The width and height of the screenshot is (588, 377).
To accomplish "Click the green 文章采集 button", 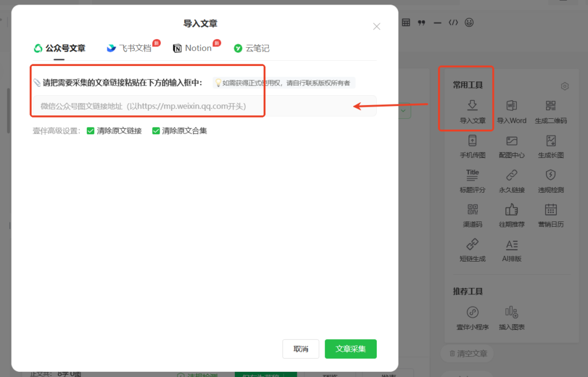I will point(351,349).
